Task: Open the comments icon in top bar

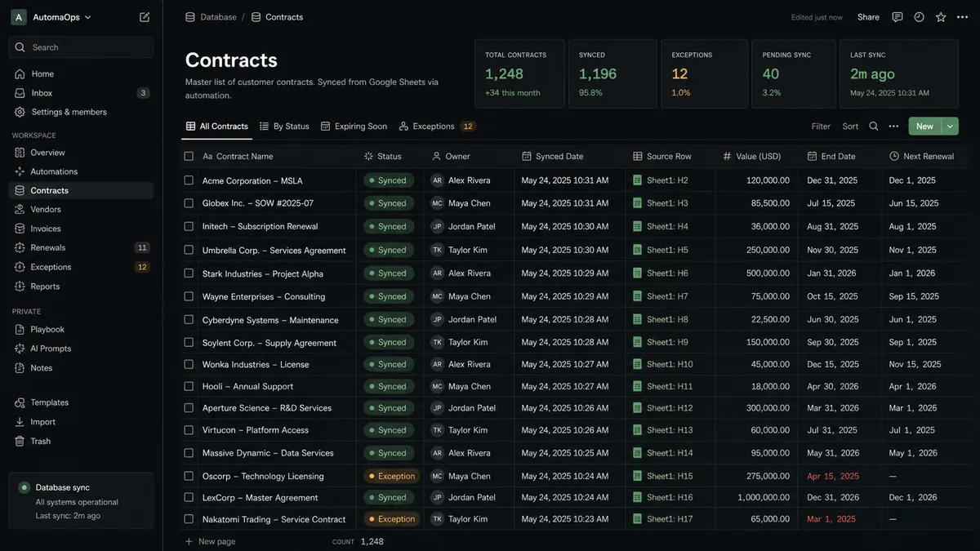Action: [x=898, y=17]
